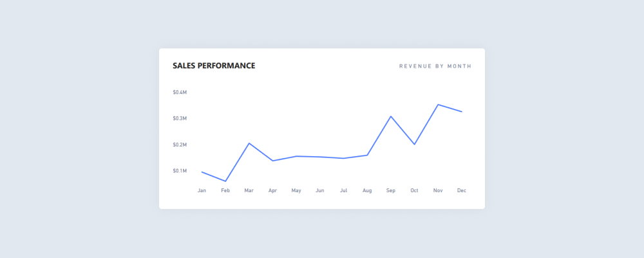Select the September peak data point
The height and width of the screenshot is (258, 644).
pos(391,117)
